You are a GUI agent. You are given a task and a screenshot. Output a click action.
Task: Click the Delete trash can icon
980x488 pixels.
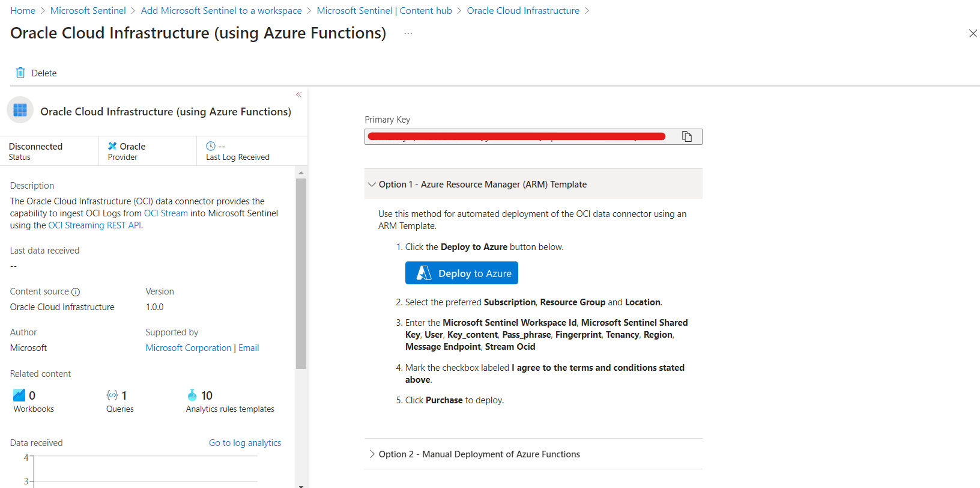(x=20, y=73)
